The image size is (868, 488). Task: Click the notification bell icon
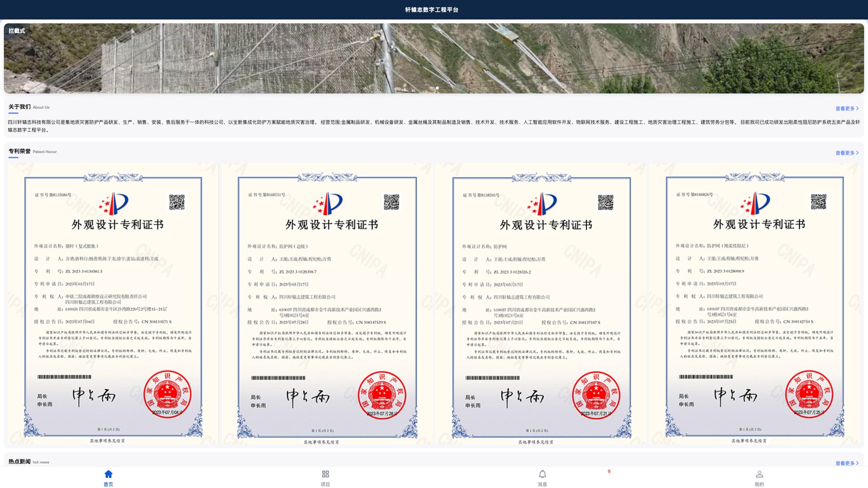(x=542, y=474)
